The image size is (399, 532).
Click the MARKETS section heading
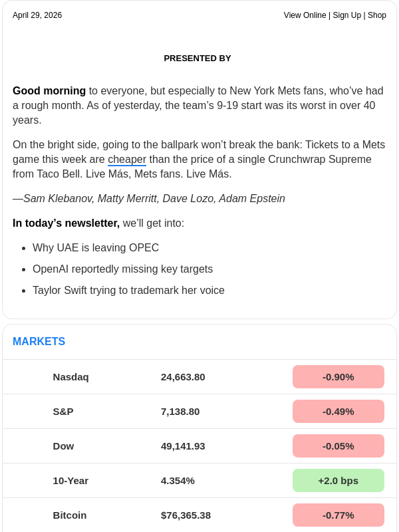[39, 342]
